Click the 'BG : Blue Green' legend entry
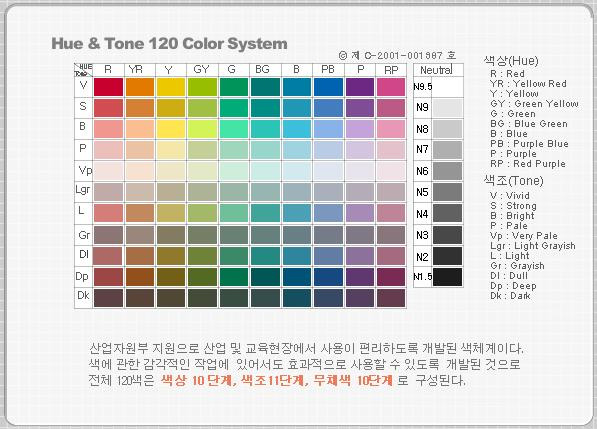Image resolution: width=597 pixels, height=429 pixels. pos(529,124)
